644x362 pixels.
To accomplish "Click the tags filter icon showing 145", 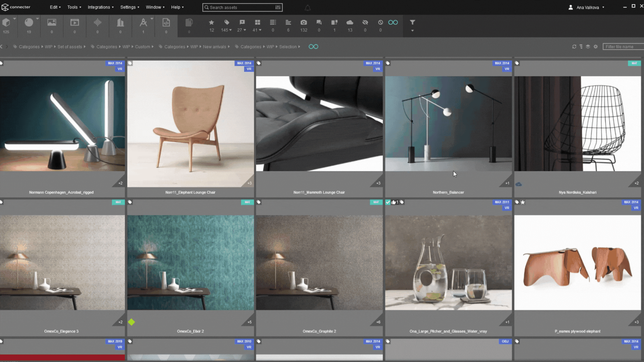I will point(227,22).
